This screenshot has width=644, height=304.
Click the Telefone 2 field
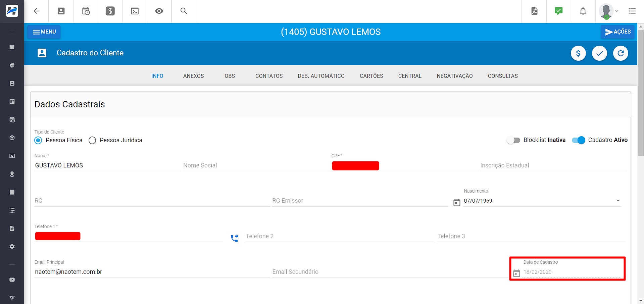click(x=339, y=236)
